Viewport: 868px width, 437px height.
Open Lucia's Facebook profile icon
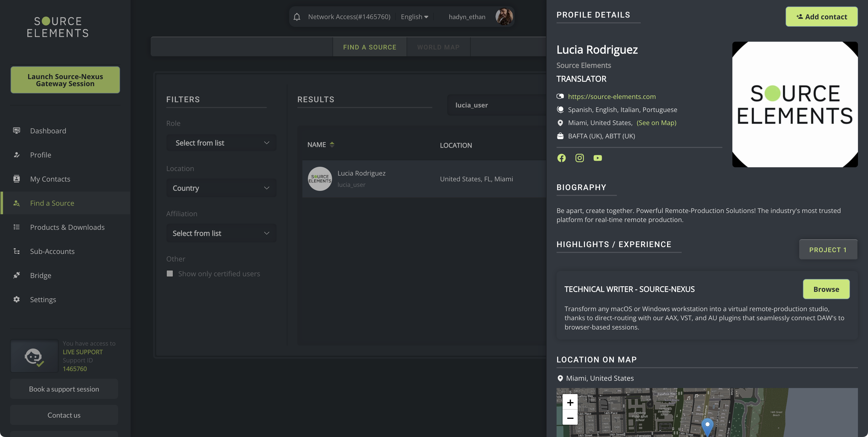tap(561, 158)
